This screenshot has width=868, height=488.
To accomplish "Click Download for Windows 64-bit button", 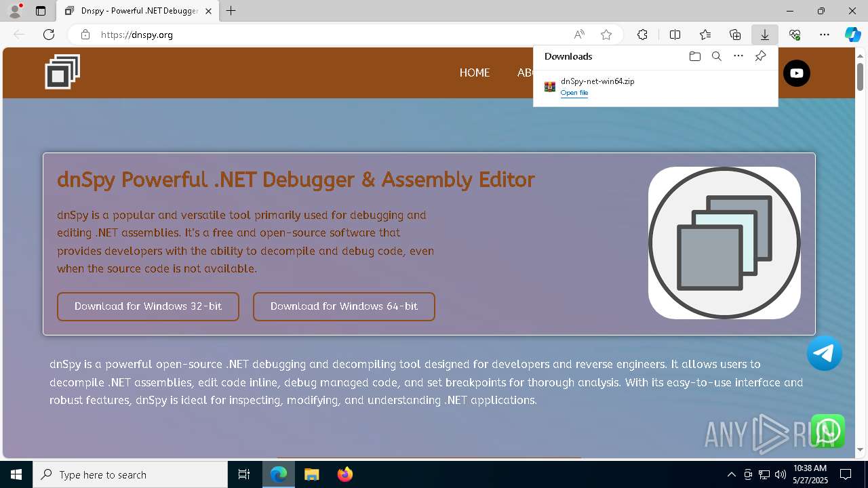I will [344, 306].
